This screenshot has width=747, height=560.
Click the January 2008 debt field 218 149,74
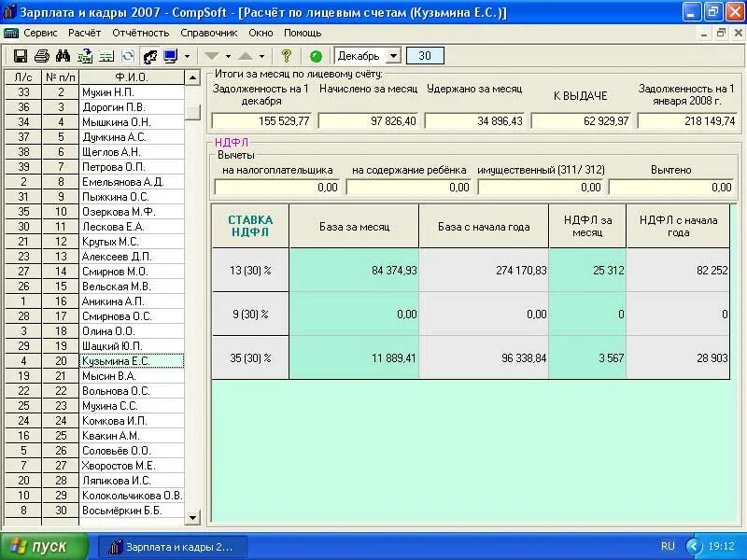(687, 121)
